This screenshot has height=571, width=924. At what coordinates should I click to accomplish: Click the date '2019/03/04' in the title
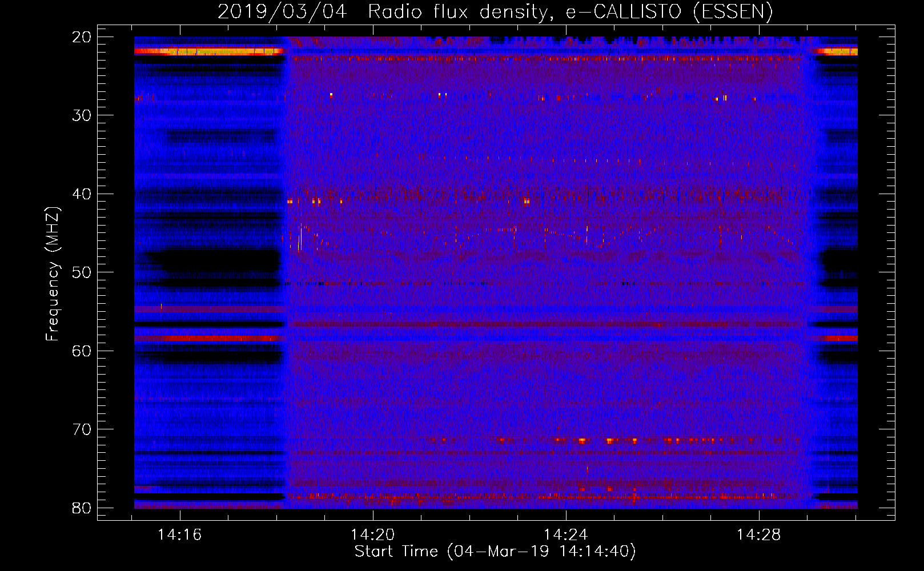point(282,12)
